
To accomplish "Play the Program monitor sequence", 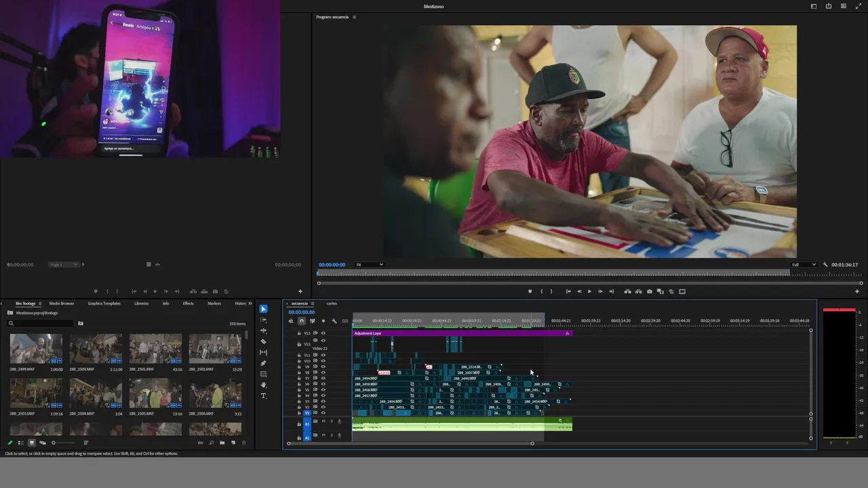I will pyautogui.click(x=589, y=291).
